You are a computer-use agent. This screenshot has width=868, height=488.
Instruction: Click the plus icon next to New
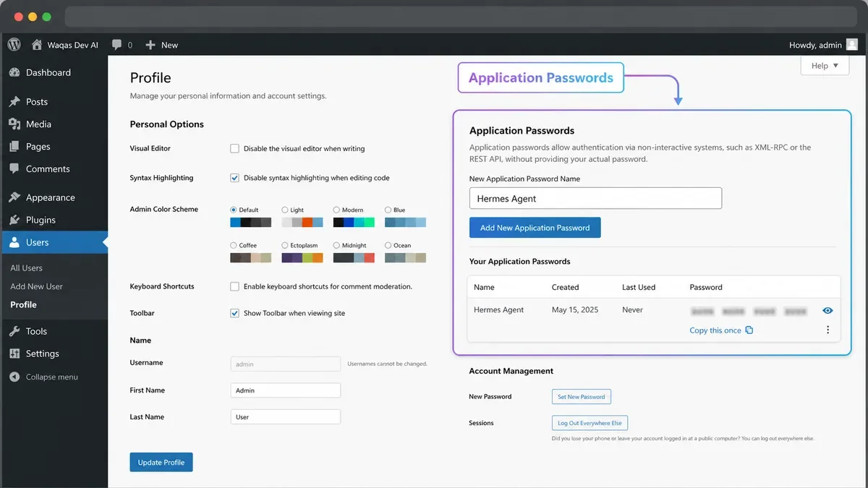tap(150, 45)
